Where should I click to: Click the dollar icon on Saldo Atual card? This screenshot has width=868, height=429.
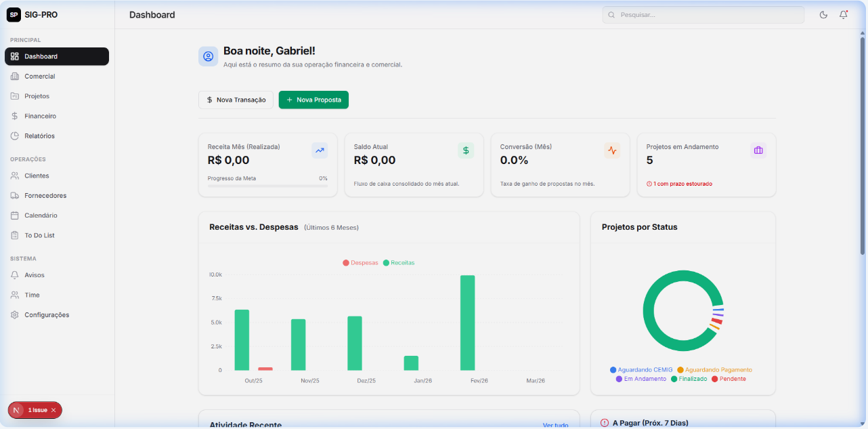coord(465,150)
